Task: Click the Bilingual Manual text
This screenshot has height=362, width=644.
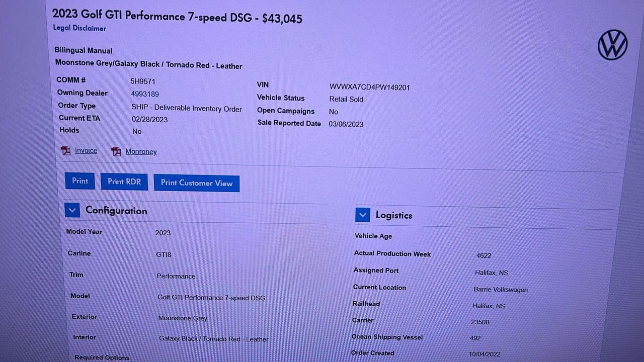Action: (84, 50)
